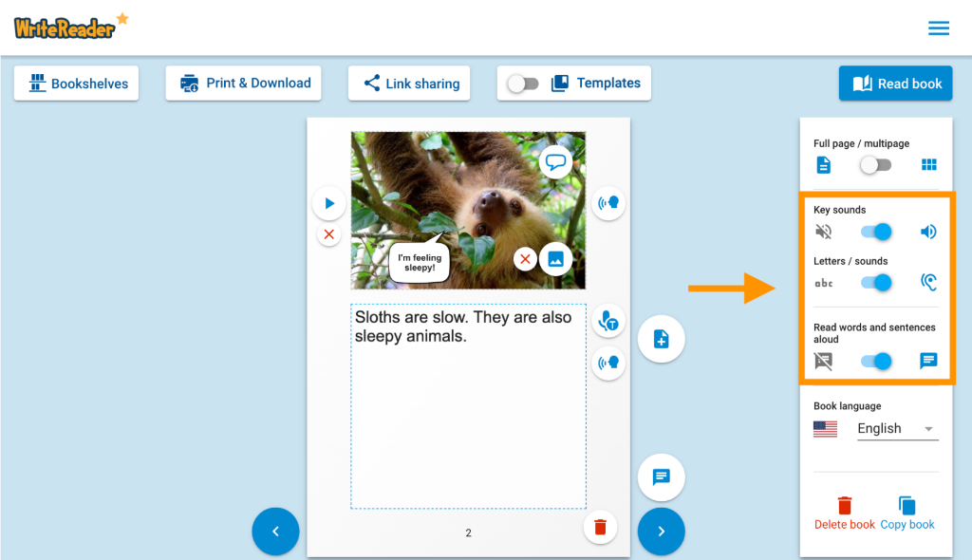972x560 pixels.
Task: Click the read aloud speech icon
Action: 928,361
